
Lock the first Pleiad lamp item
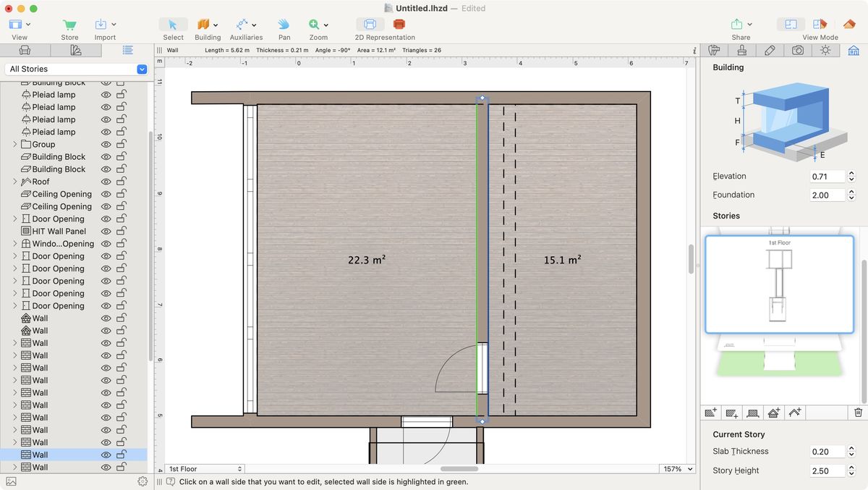click(x=122, y=94)
